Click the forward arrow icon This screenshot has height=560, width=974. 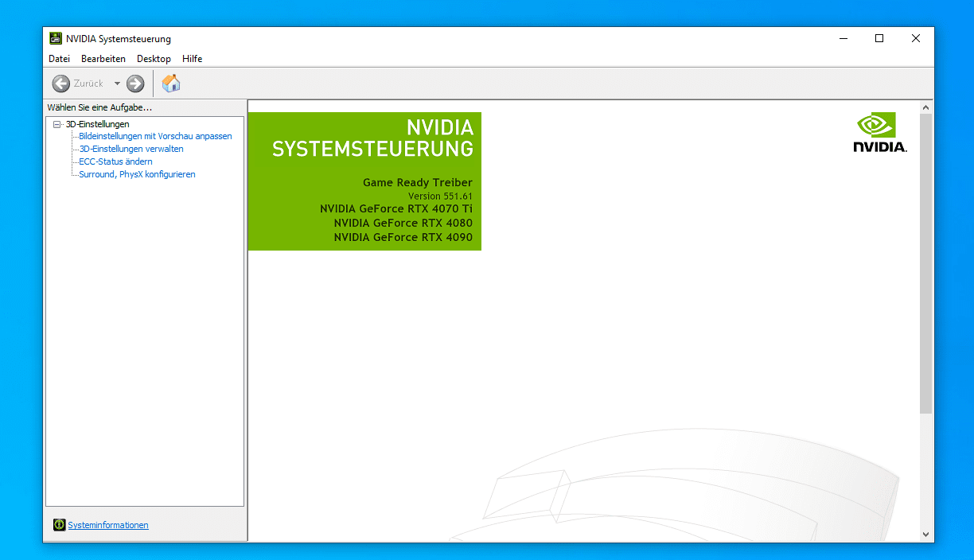[135, 84]
